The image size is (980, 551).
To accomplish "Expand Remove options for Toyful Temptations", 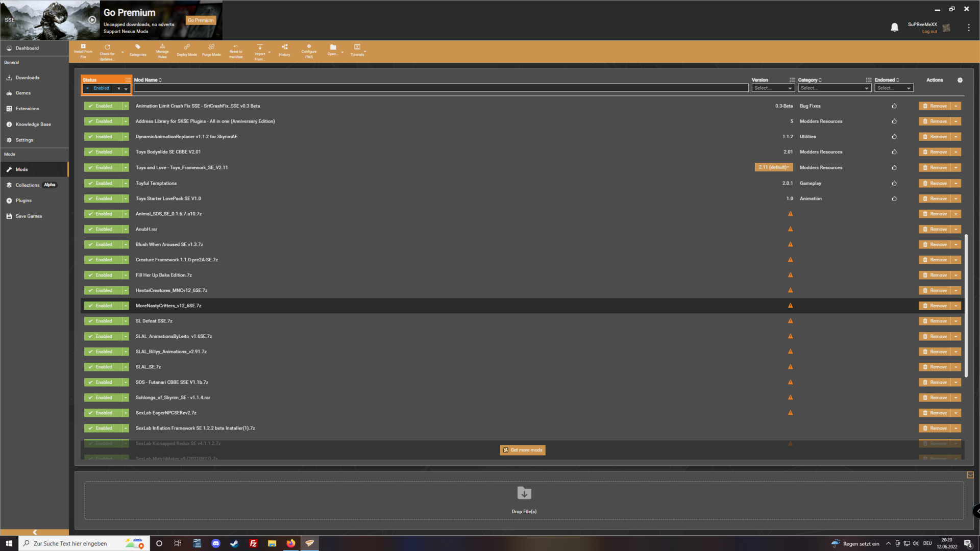I will (956, 183).
